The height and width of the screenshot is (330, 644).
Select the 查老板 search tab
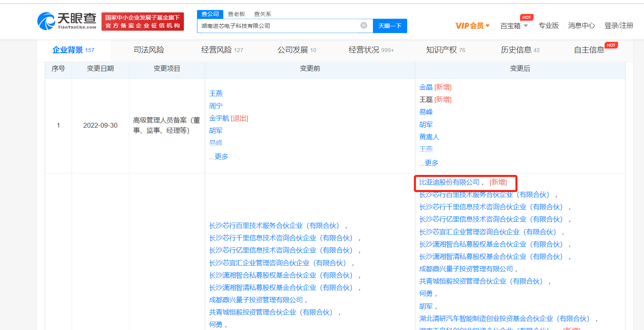click(x=236, y=14)
